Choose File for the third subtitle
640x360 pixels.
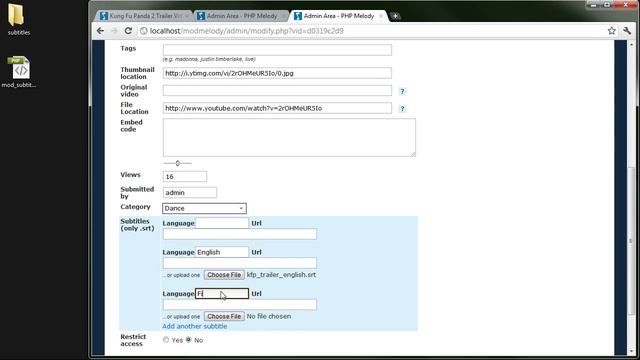click(x=224, y=316)
